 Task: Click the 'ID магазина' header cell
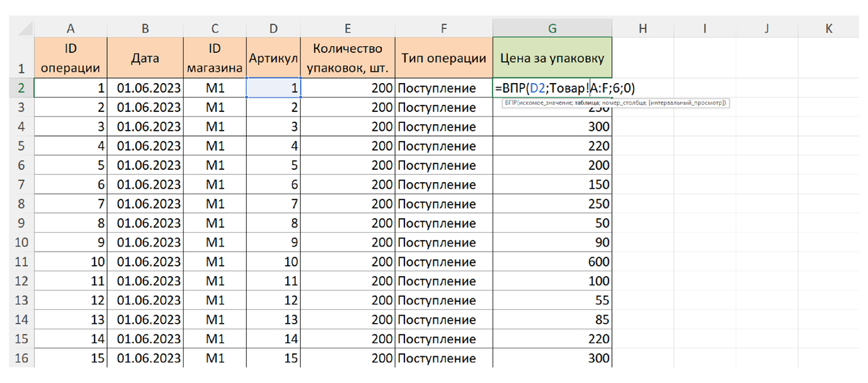215,57
